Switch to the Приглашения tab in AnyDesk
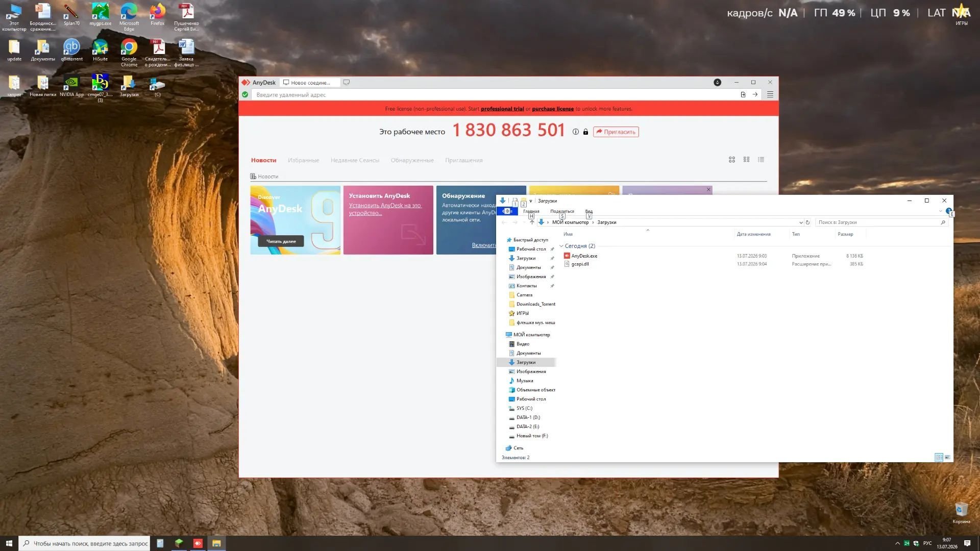This screenshot has width=980, height=551. point(463,160)
